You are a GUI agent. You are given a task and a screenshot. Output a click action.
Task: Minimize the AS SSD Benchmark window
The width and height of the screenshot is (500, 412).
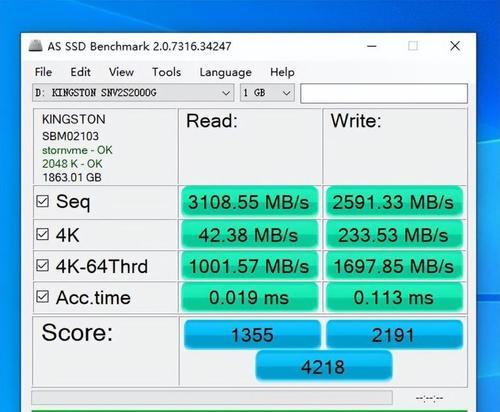(372, 46)
